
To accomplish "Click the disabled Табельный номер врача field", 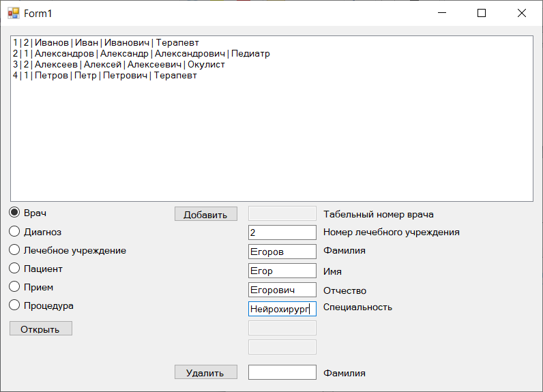I will 282,213.
